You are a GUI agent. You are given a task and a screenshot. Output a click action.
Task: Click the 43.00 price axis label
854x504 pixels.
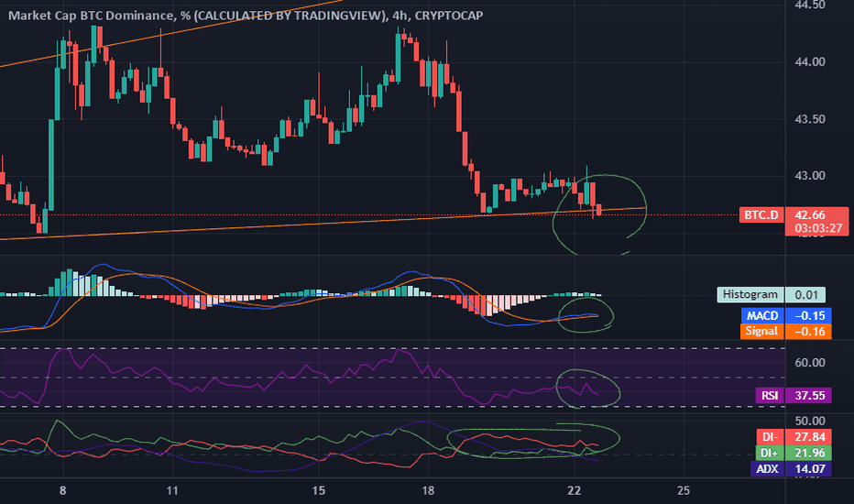click(x=810, y=175)
